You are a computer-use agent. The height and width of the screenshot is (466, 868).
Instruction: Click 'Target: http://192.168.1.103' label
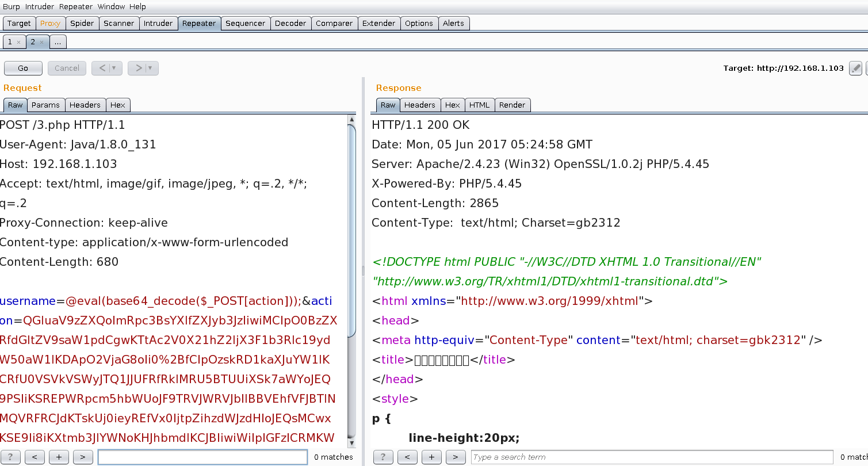click(x=783, y=68)
